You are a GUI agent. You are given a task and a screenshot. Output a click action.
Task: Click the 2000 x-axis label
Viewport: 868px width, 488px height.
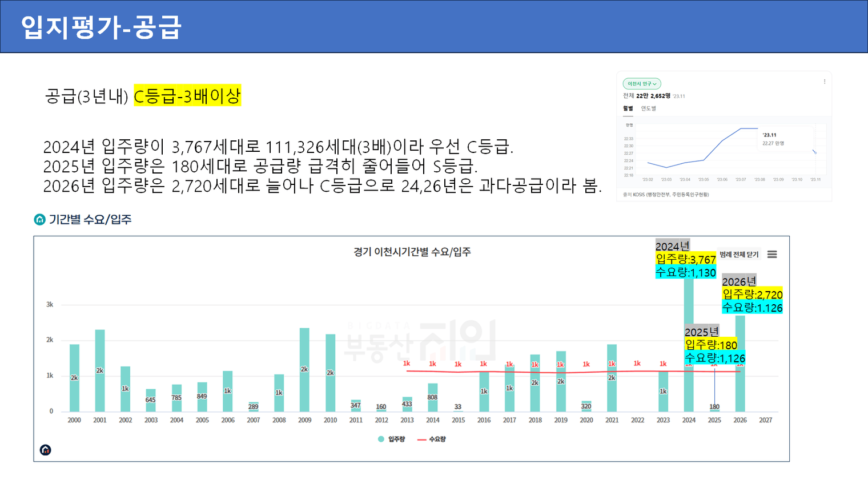click(x=74, y=420)
